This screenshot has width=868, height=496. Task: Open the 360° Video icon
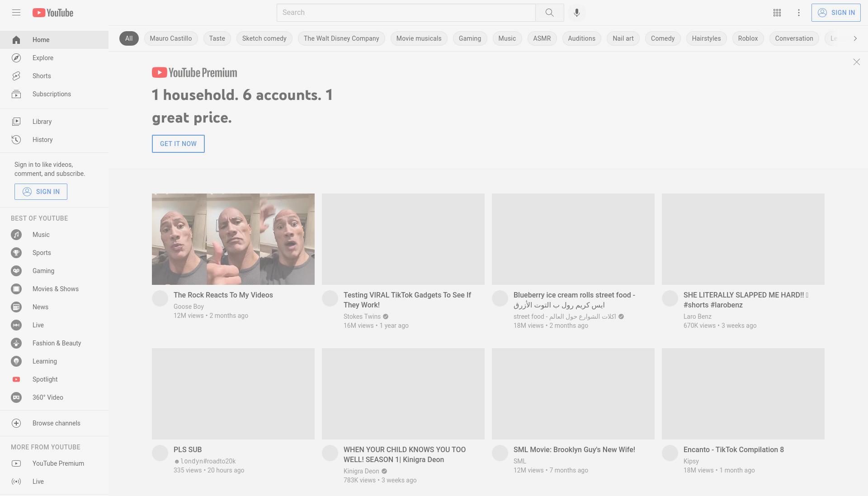[16, 397]
